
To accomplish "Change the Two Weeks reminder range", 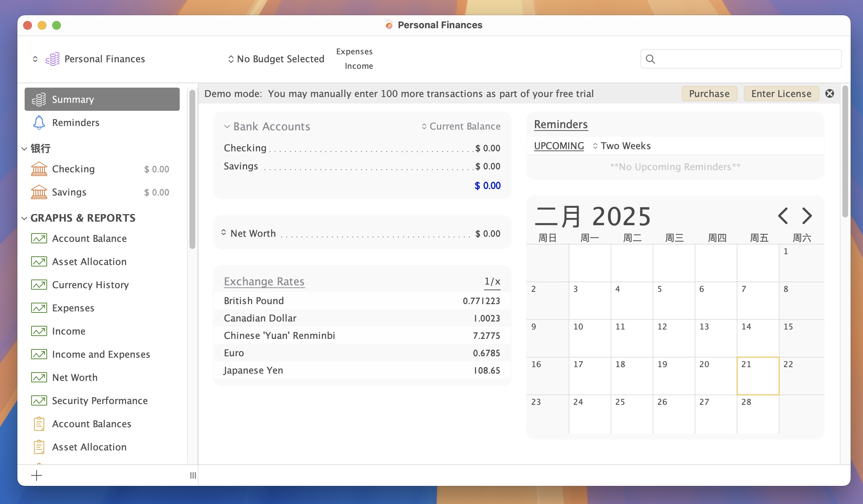I will [622, 146].
